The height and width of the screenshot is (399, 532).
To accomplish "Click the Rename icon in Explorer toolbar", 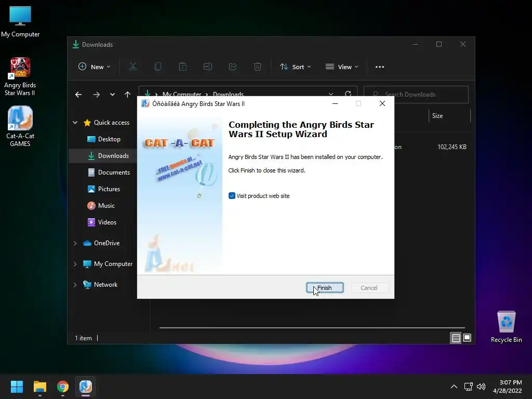I will [208, 67].
